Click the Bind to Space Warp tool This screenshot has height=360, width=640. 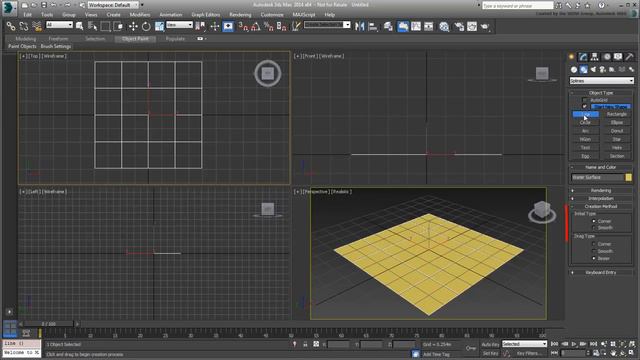pyautogui.click(x=37, y=27)
